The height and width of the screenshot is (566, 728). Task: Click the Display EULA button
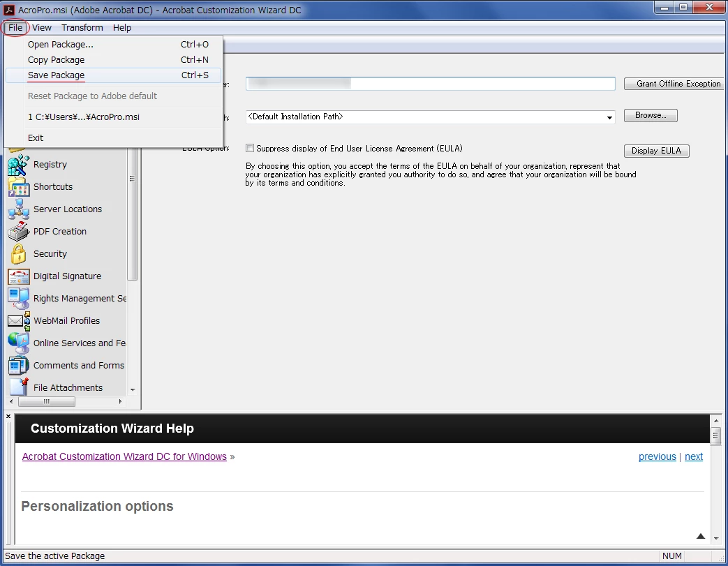click(x=656, y=151)
